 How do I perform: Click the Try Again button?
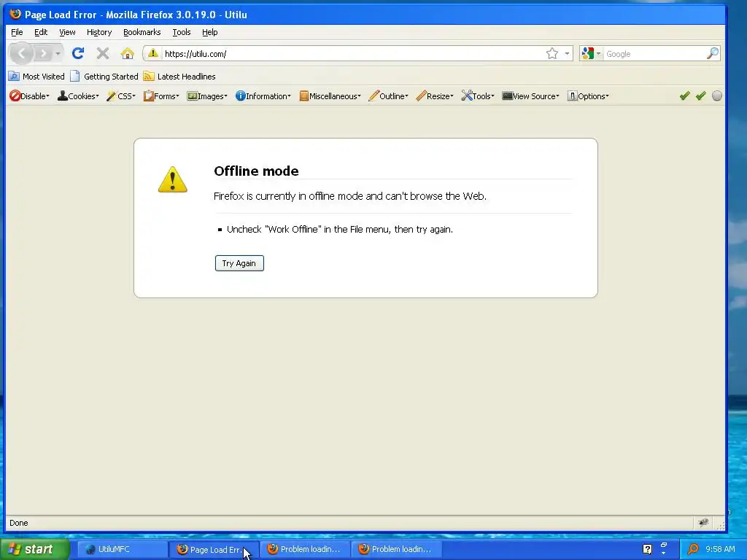click(239, 262)
